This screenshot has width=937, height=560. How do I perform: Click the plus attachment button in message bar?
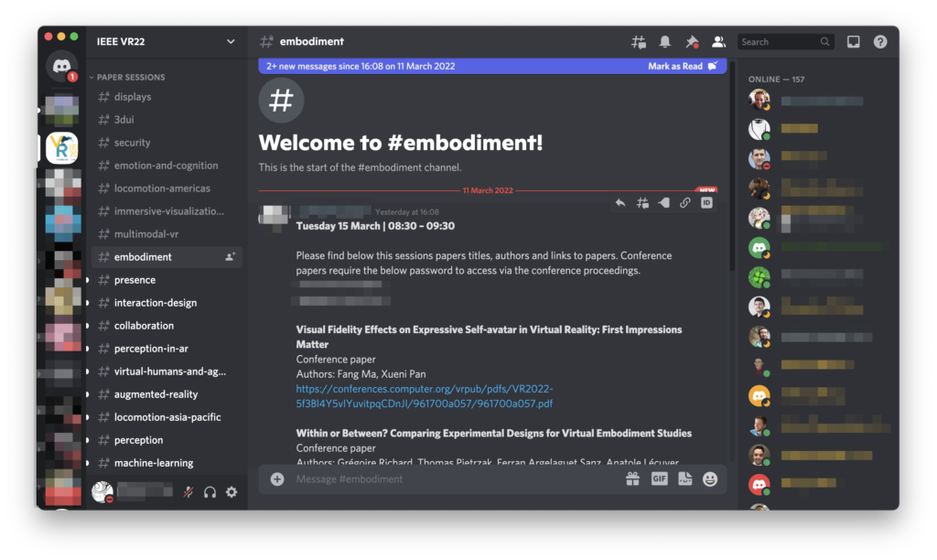click(277, 479)
